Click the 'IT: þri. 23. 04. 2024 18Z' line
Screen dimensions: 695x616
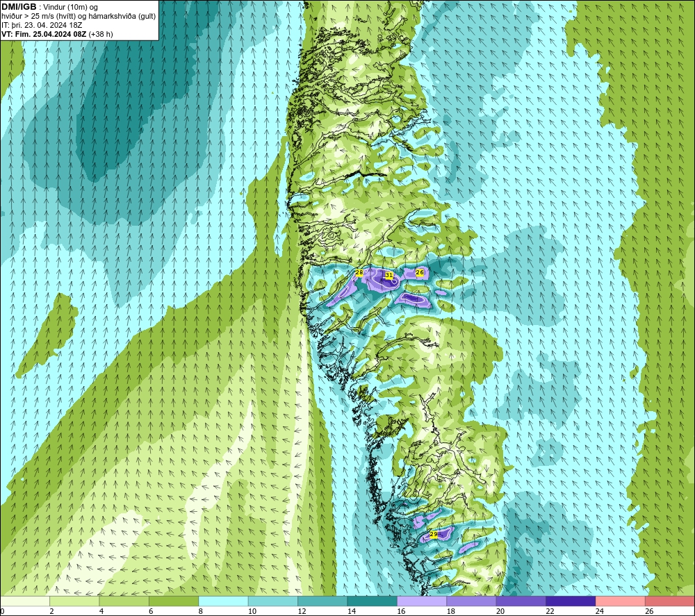point(42,25)
